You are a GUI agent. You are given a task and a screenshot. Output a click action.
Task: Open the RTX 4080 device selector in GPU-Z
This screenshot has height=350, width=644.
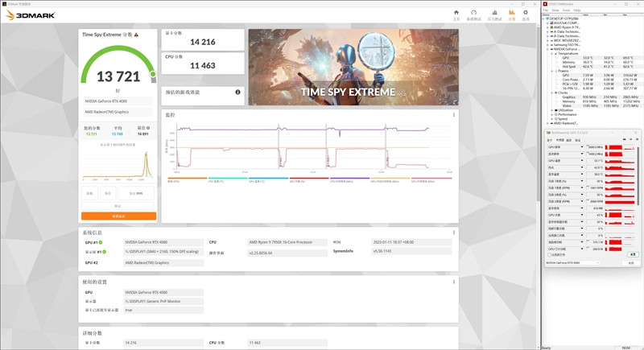coord(572,262)
